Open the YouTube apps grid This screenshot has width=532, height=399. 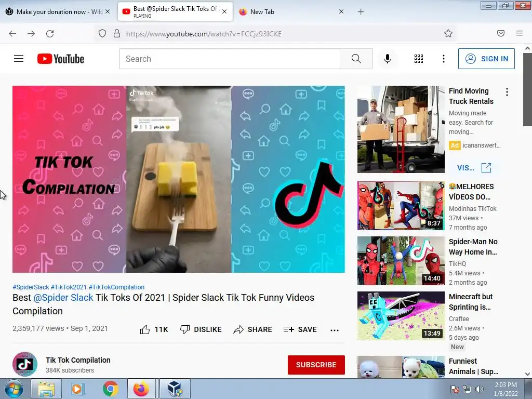tap(419, 59)
